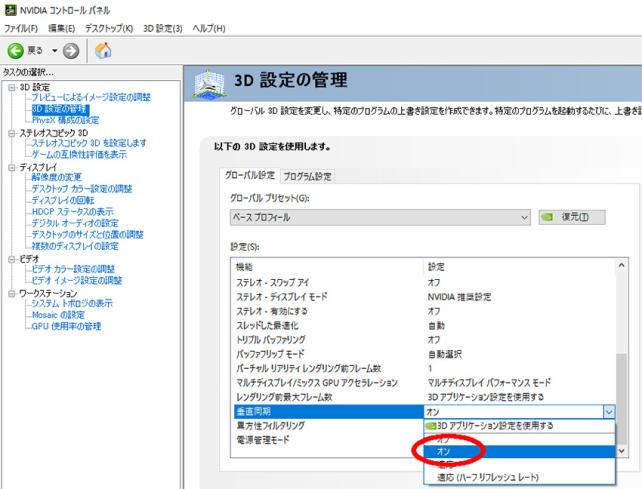Click the green Back arrow icon
Image resolution: width=642 pixels, height=489 pixels.
click(x=16, y=51)
